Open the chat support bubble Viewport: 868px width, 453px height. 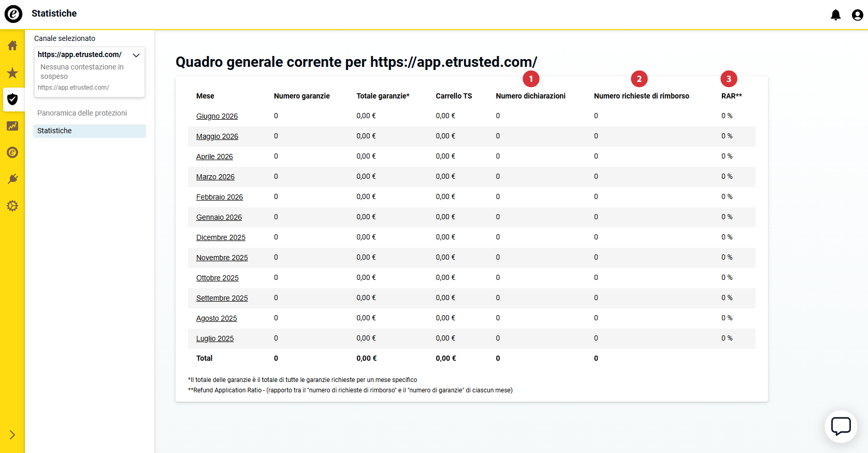(841, 427)
